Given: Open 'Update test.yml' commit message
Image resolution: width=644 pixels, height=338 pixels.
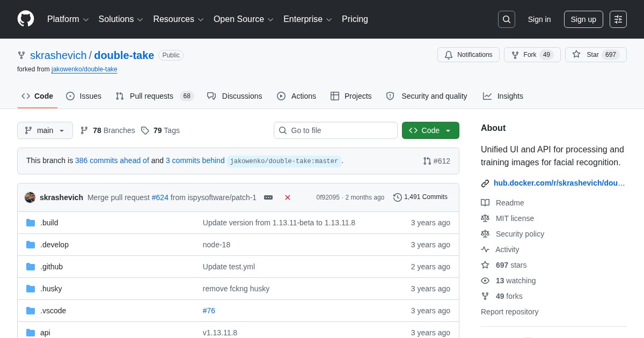Looking at the screenshot, I should point(229,267).
